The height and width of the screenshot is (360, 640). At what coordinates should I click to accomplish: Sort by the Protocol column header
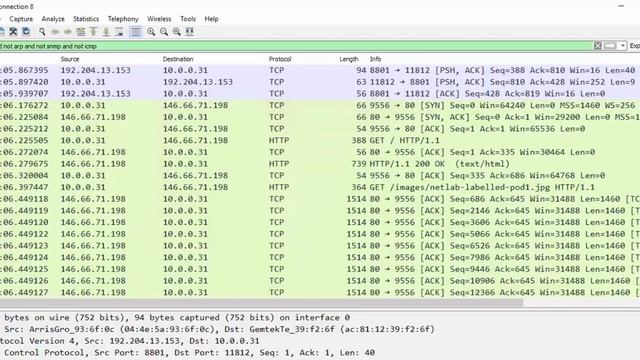click(x=280, y=59)
